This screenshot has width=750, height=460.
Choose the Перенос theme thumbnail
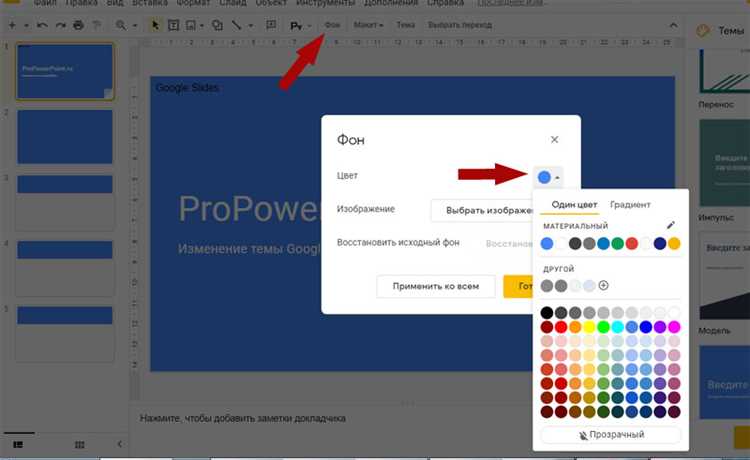coord(725,72)
